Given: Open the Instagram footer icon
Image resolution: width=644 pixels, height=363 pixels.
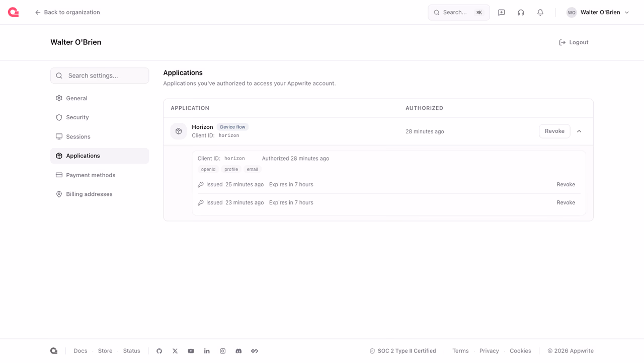Looking at the screenshot, I should 223,351.
